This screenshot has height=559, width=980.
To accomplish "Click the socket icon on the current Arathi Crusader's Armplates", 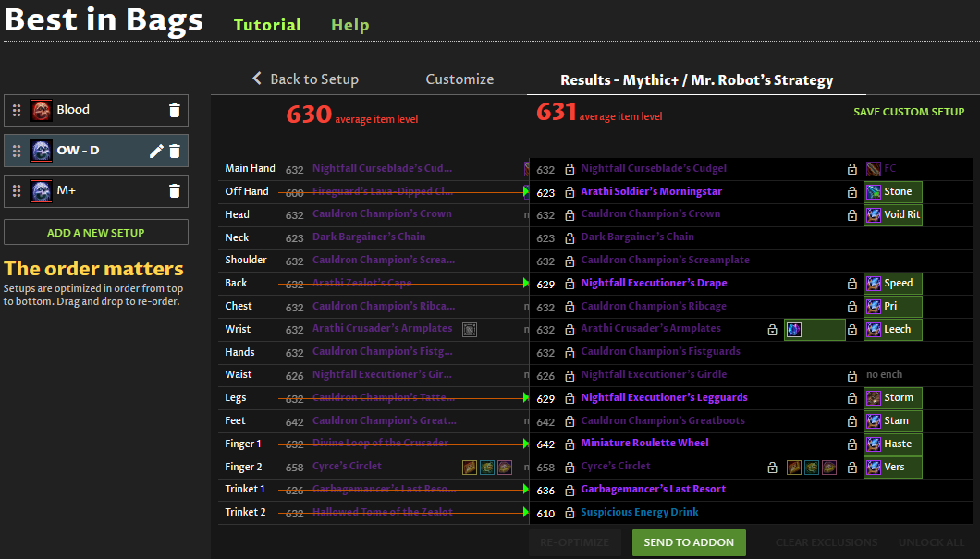I will click(470, 330).
